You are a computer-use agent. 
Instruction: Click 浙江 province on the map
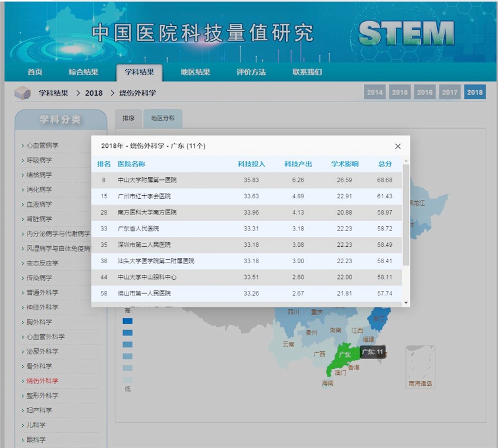click(x=379, y=318)
